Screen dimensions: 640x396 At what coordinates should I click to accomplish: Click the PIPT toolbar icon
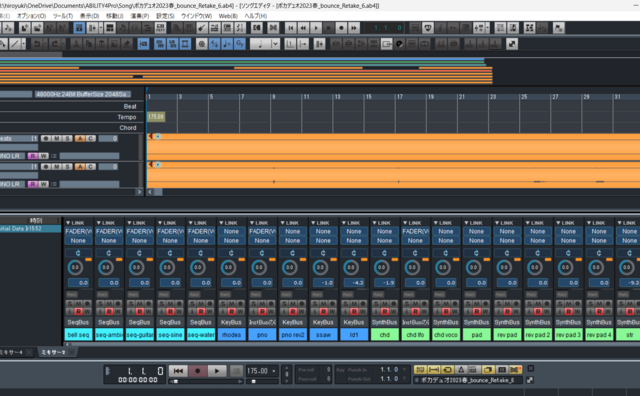[x=160, y=28]
